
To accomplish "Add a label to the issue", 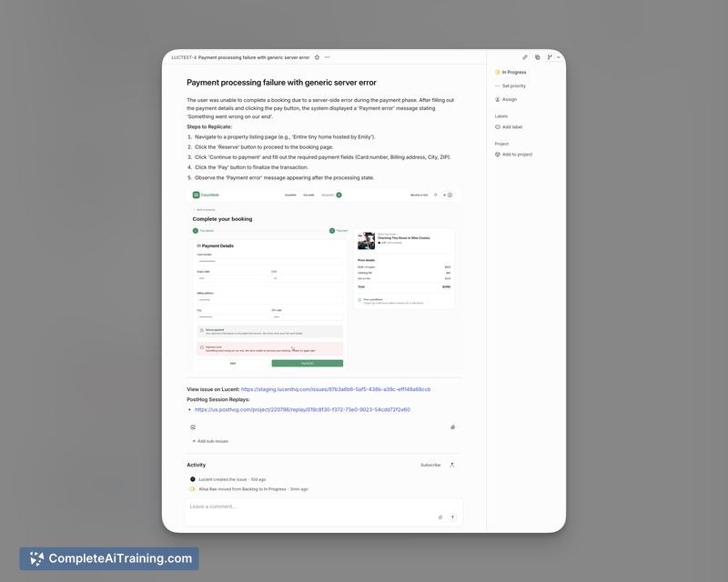I will tap(513, 126).
